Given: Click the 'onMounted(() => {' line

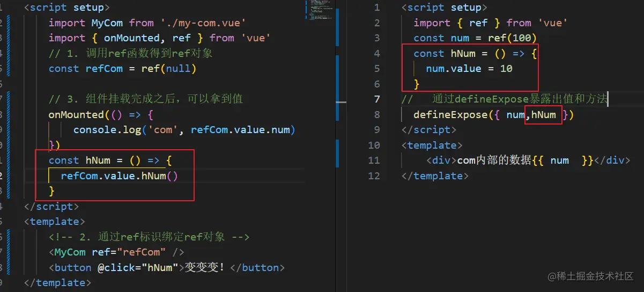Looking at the screenshot, I should click(101, 114).
